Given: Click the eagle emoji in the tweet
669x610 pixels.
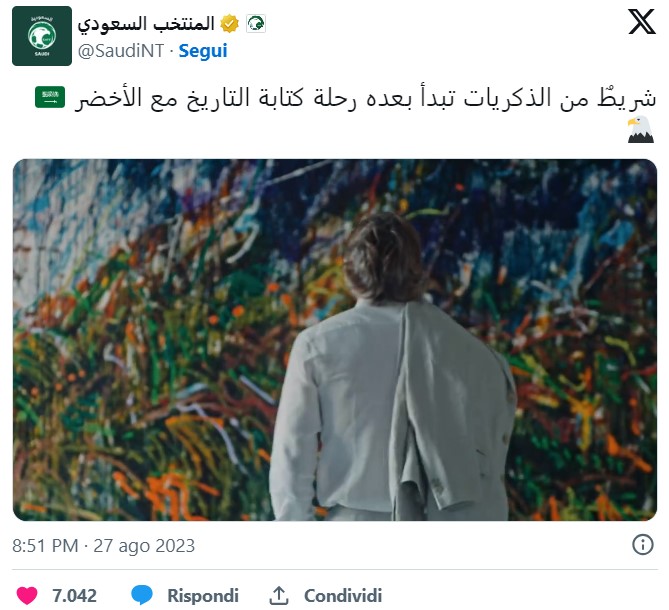Looking at the screenshot, I should point(640,130).
